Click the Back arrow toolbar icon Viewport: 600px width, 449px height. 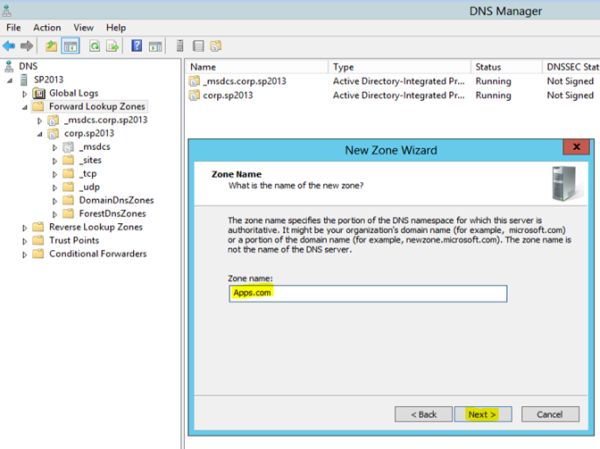(9, 46)
